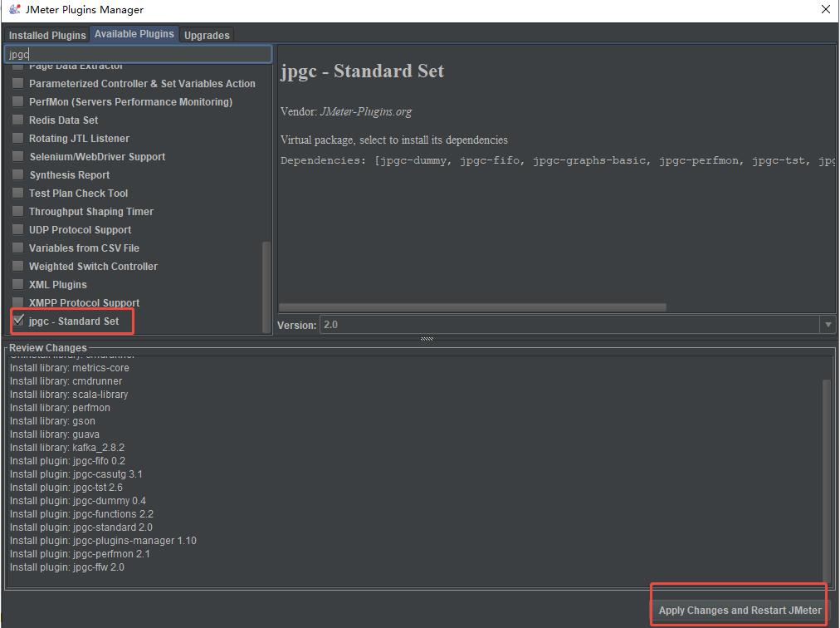Click 'Install plugin: jpgc-functions 2.2' line
840x628 pixels.
point(81,513)
